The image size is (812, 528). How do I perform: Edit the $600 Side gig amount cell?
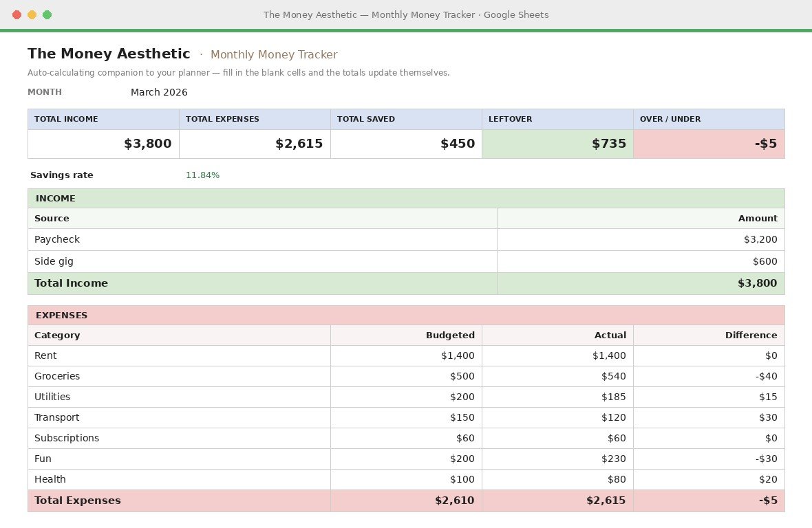[x=641, y=262]
